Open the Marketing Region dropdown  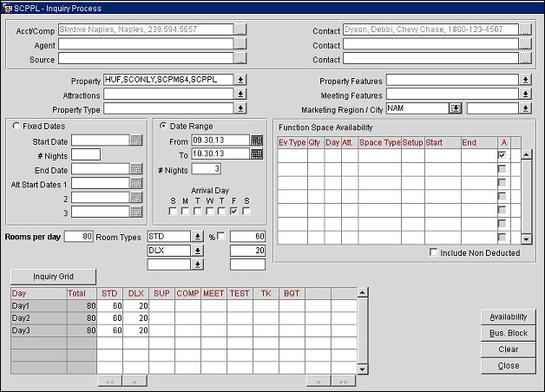(x=454, y=108)
